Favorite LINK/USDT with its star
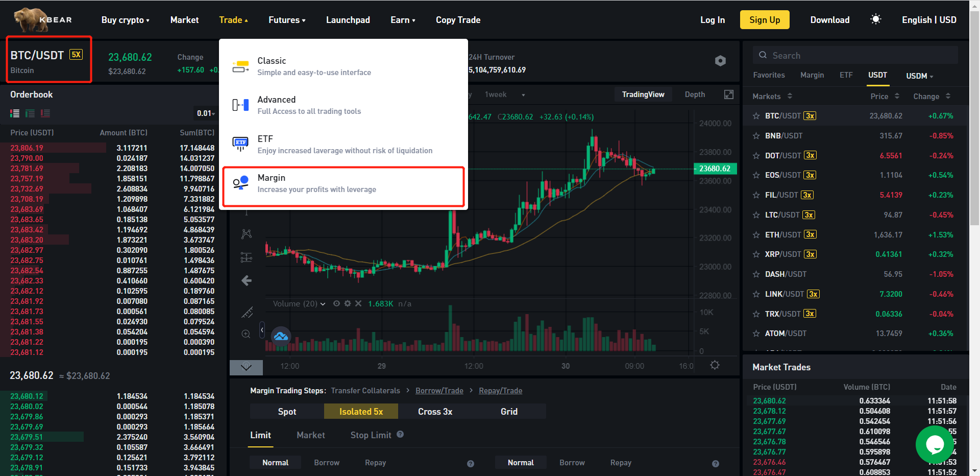This screenshot has height=476, width=980. (756, 294)
